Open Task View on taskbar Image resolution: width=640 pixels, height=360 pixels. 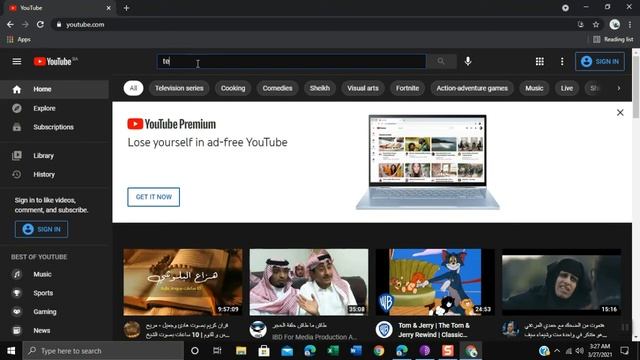[x=217, y=351]
